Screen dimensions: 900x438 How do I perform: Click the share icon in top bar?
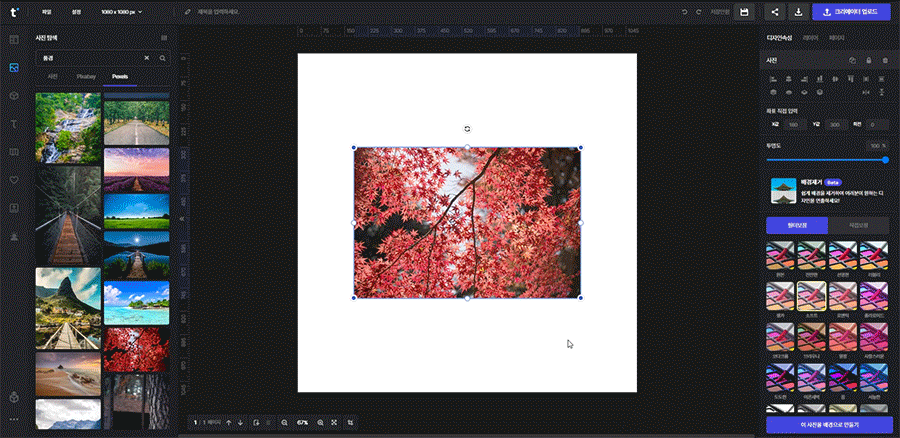click(x=775, y=12)
